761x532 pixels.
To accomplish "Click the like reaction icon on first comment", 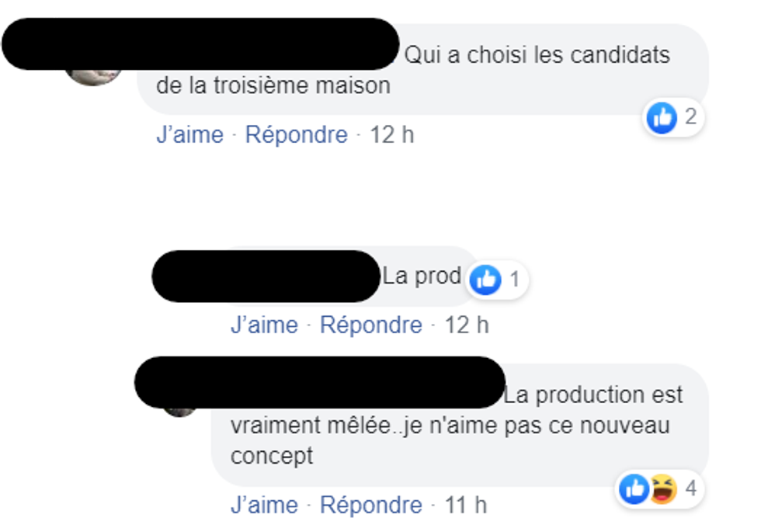I will click(662, 118).
